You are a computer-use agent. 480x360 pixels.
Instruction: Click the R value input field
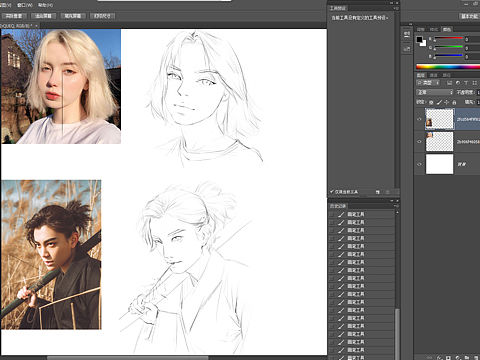(x=472, y=39)
